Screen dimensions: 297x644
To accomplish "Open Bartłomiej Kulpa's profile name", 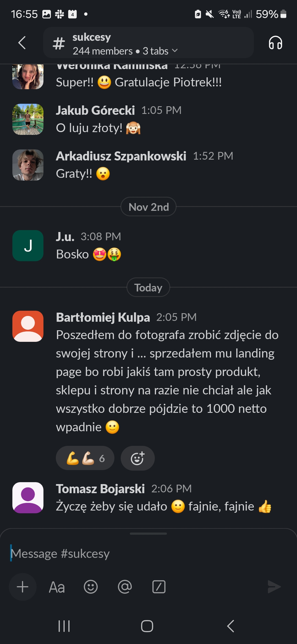I will point(103,317).
